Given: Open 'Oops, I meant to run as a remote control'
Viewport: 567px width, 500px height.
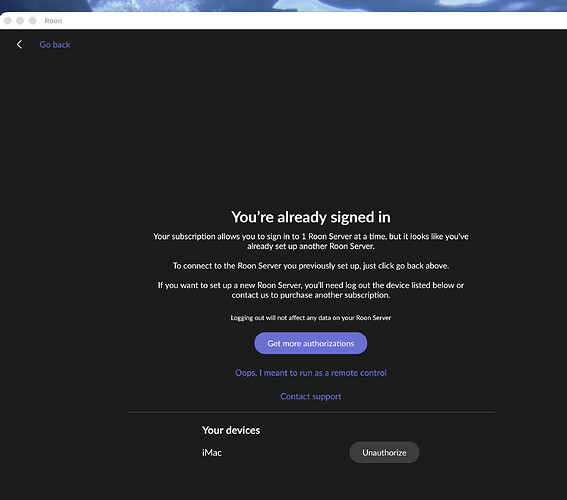Looking at the screenshot, I should 311,373.
